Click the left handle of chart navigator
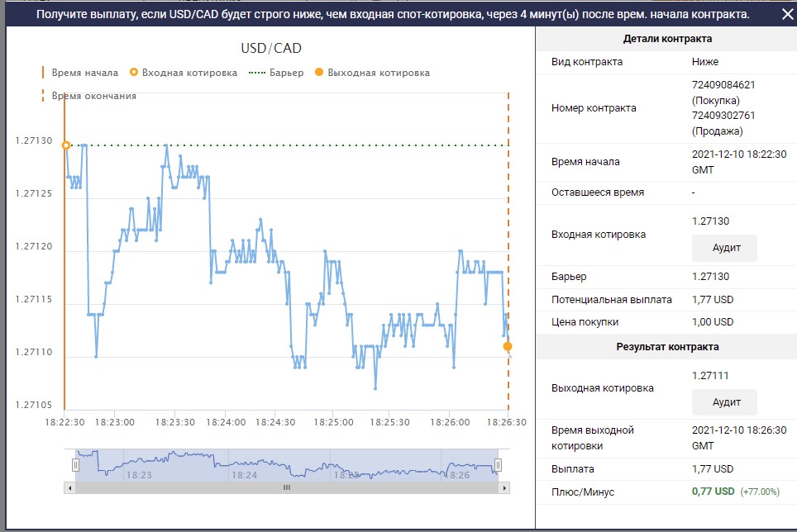Screen dimensions: 797x532 (75, 464)
